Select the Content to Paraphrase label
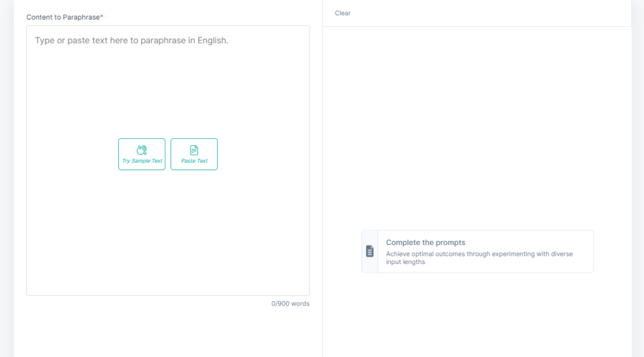Image resolution: width=644 pixels, height=357 pixels. click(x=63, y=17)
